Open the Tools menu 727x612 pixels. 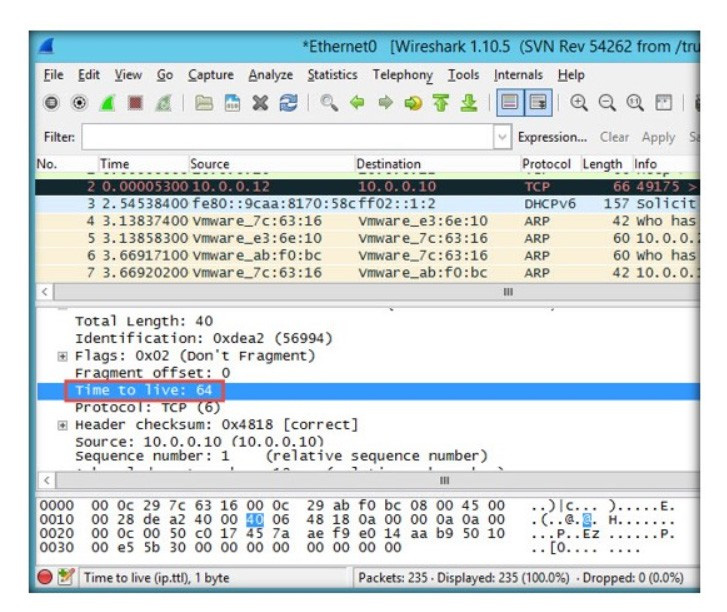pos(463,75)
